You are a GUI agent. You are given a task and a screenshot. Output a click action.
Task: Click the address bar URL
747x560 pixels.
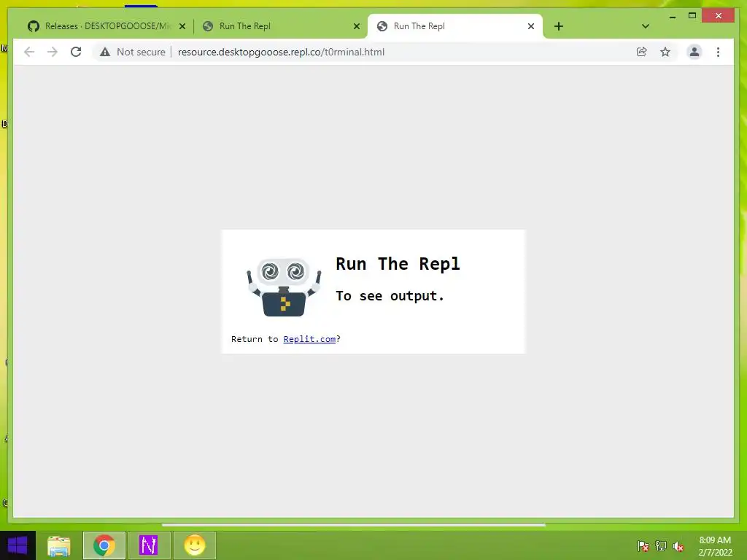[281, 52]
